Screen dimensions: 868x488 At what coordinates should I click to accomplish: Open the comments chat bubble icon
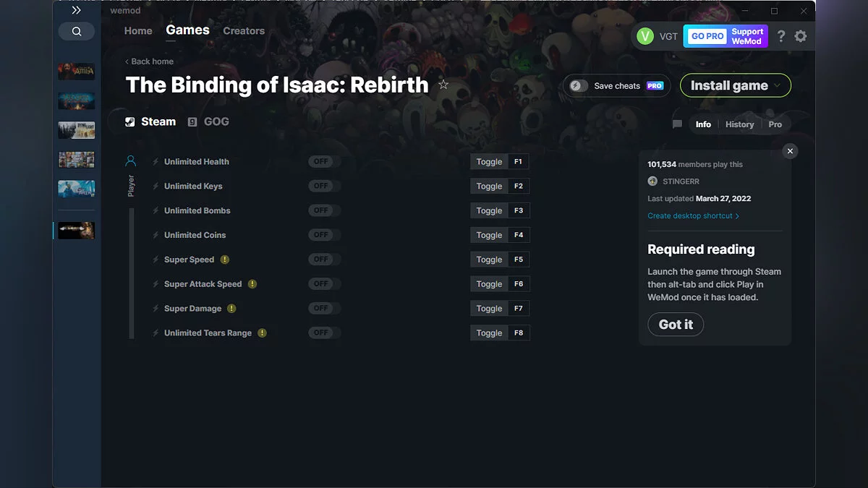click(x=677, y=124)
